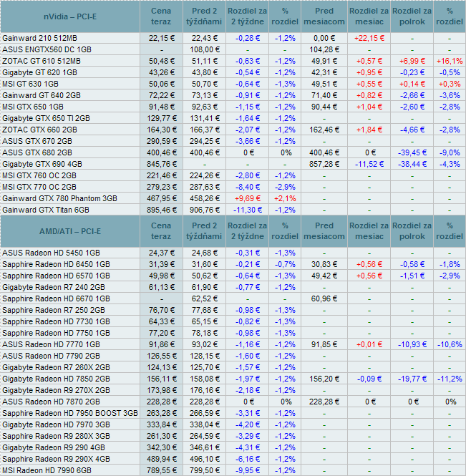
Task: Click the -0,09 € month difference cell
Action: pyautogui.click(x=369, y=379)
